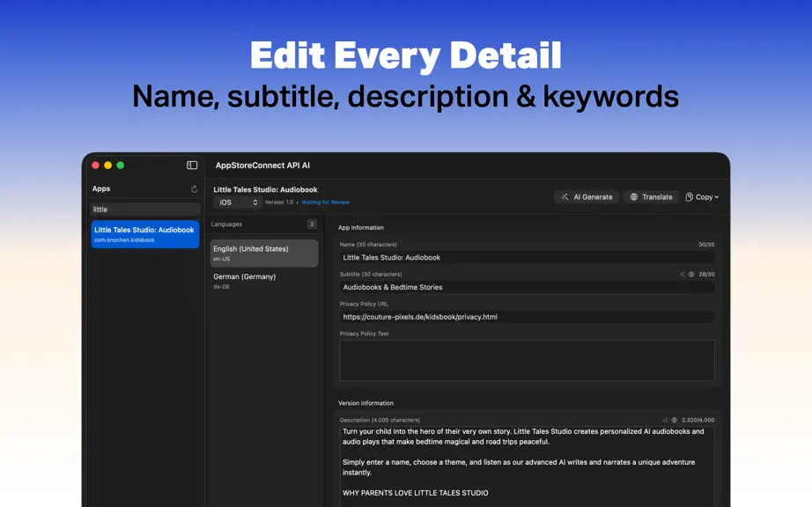Viewport: 812px width, 507px height.
Task: Select Little Tales Studio: Audiobook in the apps list
Action: click(145, 234)
